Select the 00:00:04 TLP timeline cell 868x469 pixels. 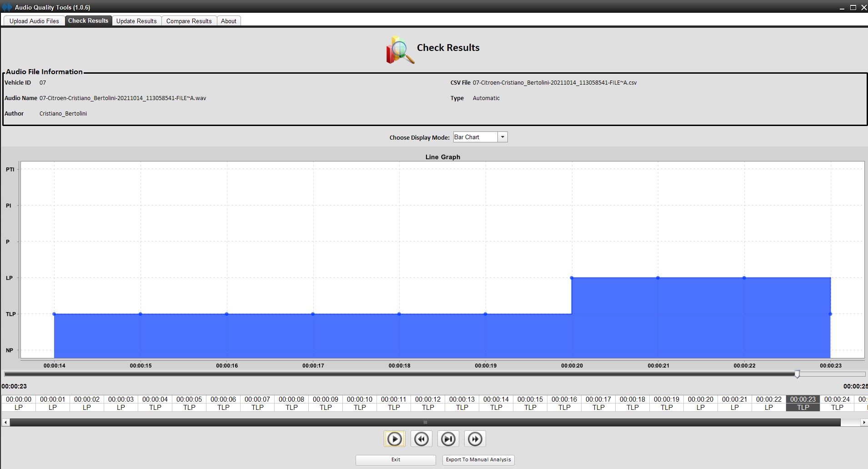click(155, 403)
